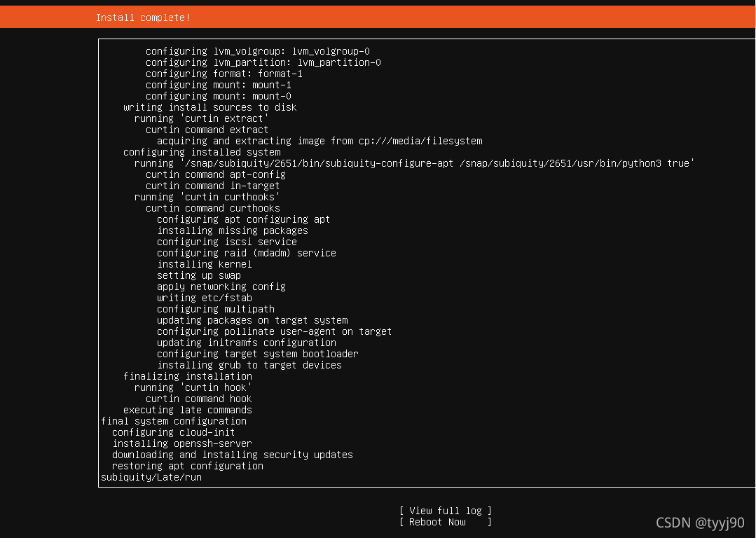This screenshot has height=538, width=756.
Task: Click 'updating packages on target system' line
Action: (x=252, y=320)
